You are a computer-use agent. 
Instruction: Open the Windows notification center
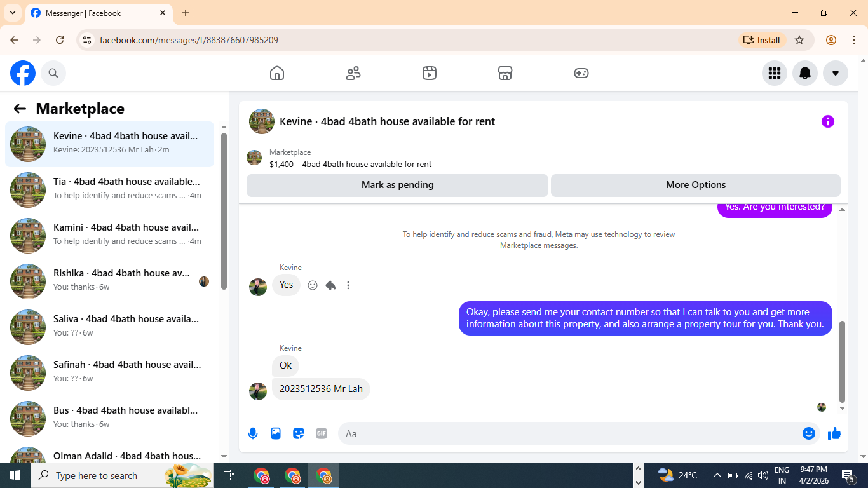pos(848,475)
